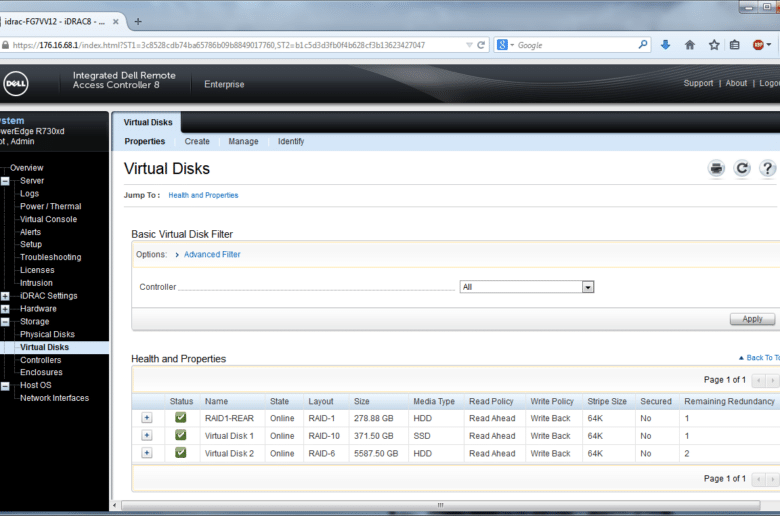Viewport: 780px width, 516px height.
Task: Open a new browser tab
Action: click(138, 21)
